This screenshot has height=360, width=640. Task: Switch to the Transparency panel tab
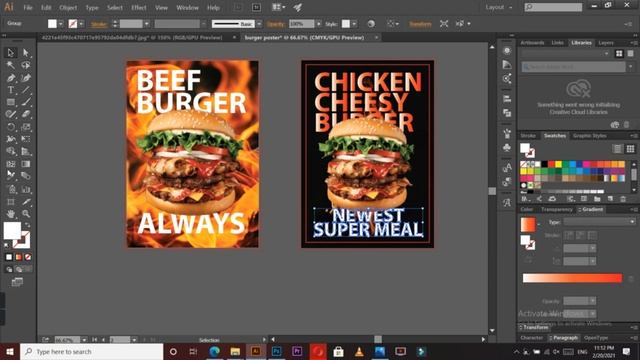556,209
